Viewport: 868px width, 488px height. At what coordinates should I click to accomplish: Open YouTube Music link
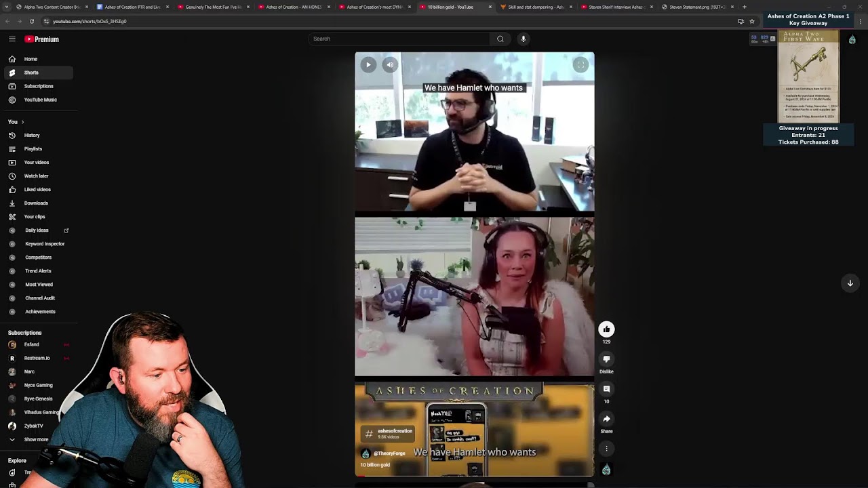click(x=40, y=100)
